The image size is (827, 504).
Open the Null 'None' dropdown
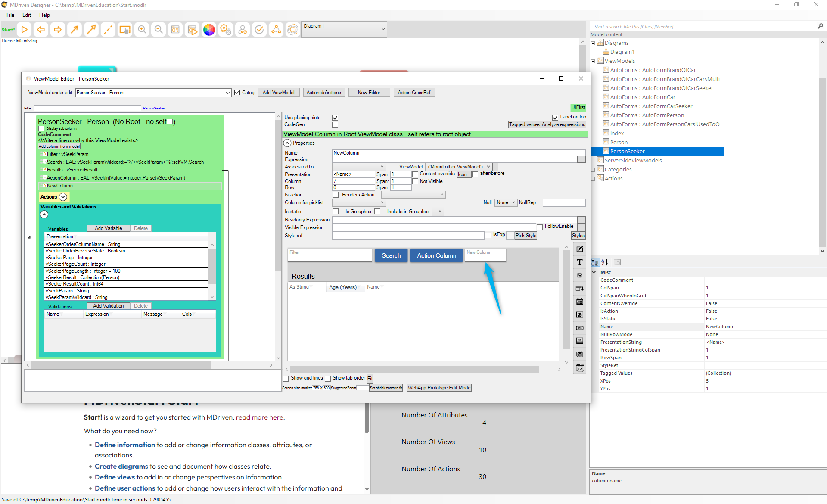(506, 202)
